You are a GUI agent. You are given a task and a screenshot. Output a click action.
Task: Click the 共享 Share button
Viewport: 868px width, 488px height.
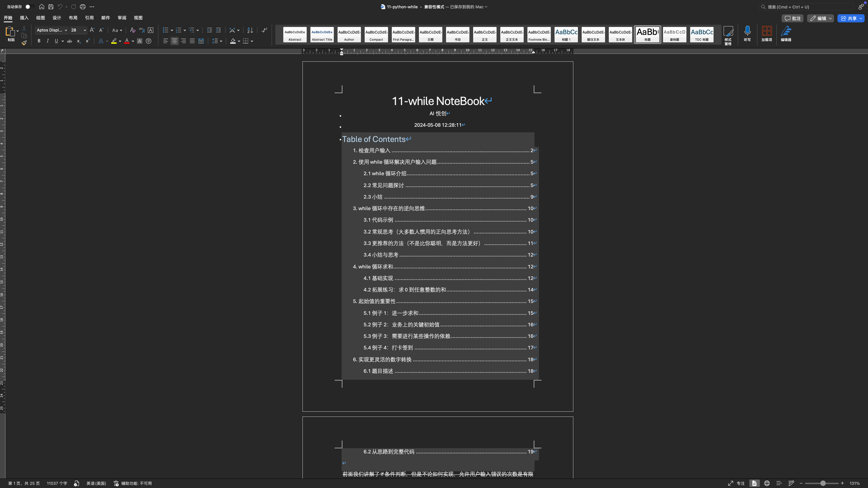pos(849,18)
